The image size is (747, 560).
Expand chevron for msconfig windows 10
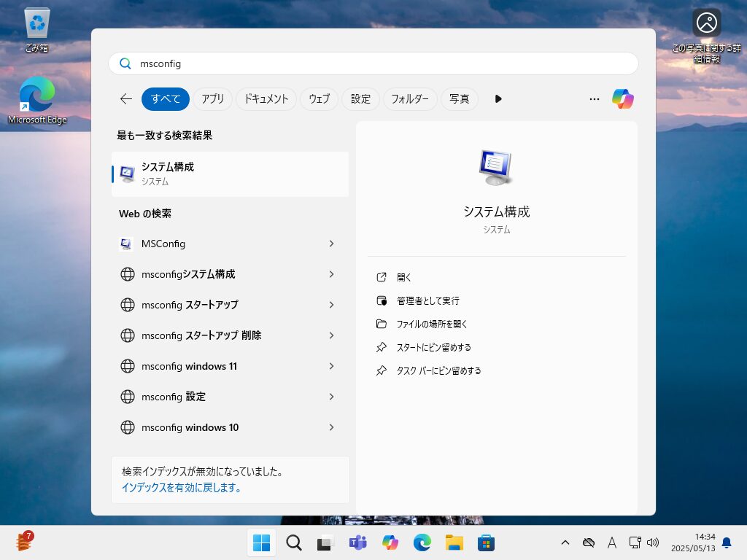pos(332,427)
